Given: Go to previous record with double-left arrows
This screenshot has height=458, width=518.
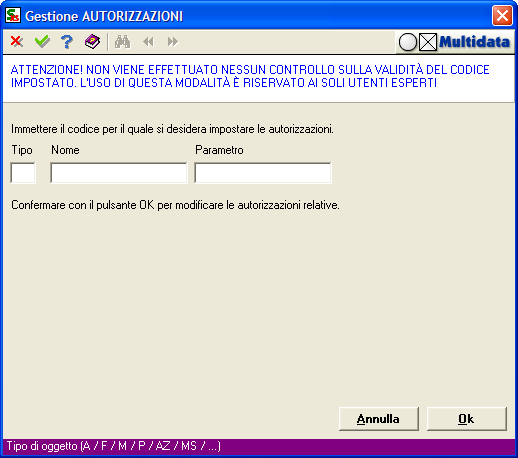Looking at the screenshot, I should pyautogui.click(x=148, y=42).
